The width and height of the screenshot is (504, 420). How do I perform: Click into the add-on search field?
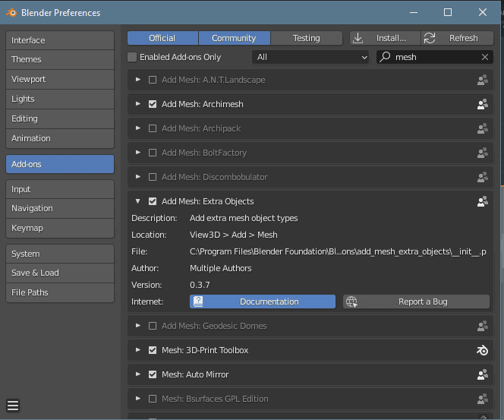coord(435,57)
